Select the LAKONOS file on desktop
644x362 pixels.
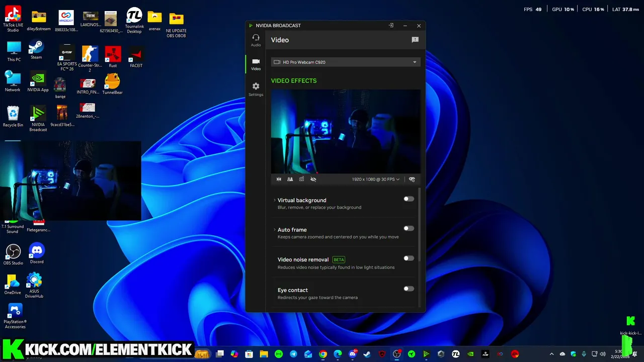coord(91,19)
